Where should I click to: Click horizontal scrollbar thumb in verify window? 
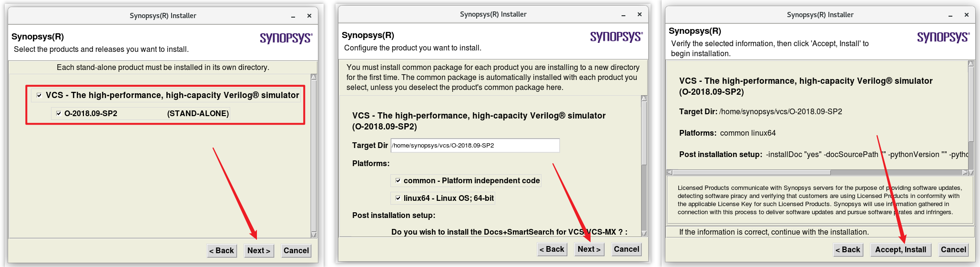751,172
